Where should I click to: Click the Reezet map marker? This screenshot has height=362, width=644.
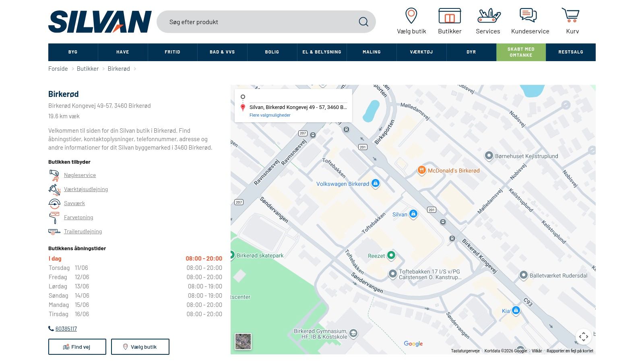coord(391,255)
